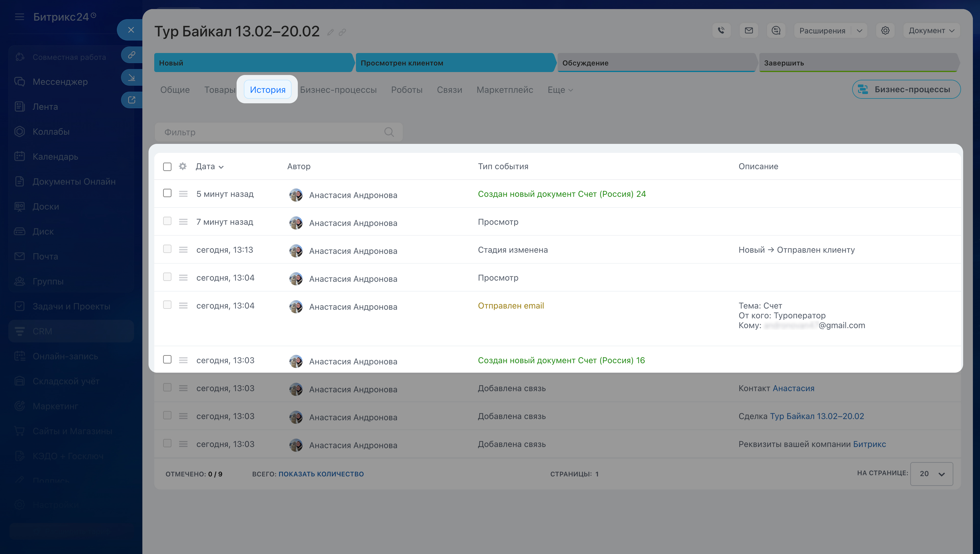The image size is (980, 554).
Task: Click the 'Показать количество' link
Action: [321, 474]
